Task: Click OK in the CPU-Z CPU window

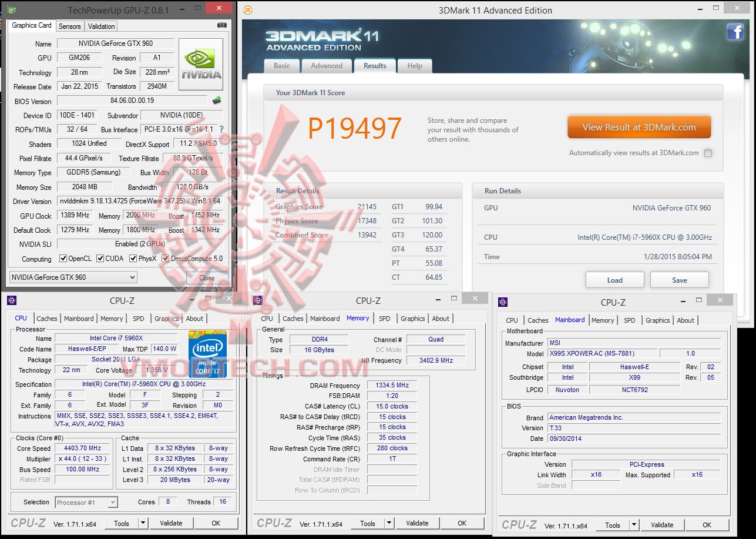Action: [216, 523]
